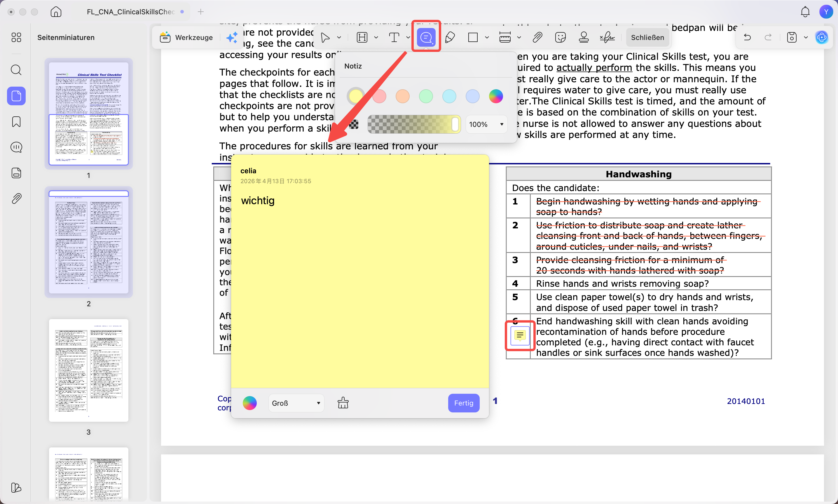Open the Groß size dropdown
Viewport: 838px width, 504px height.
pos(296,403)
